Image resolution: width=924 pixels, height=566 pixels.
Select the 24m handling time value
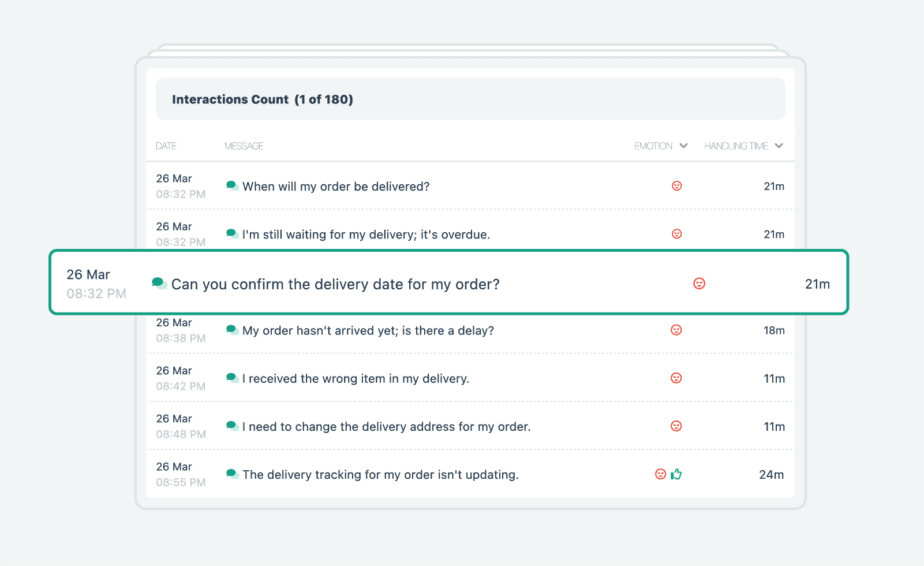(771, 475)
